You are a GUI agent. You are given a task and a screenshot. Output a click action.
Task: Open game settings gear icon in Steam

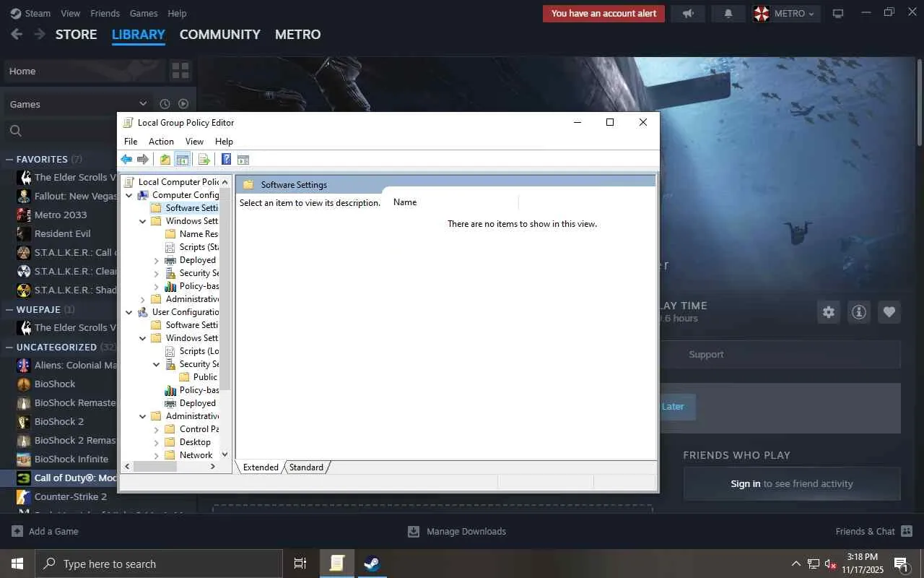coord(829,312)
